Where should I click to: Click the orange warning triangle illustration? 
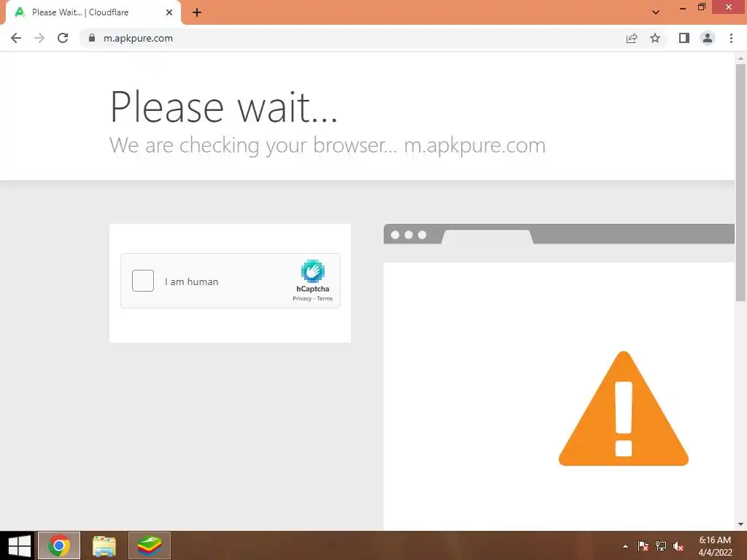point(624,408)
